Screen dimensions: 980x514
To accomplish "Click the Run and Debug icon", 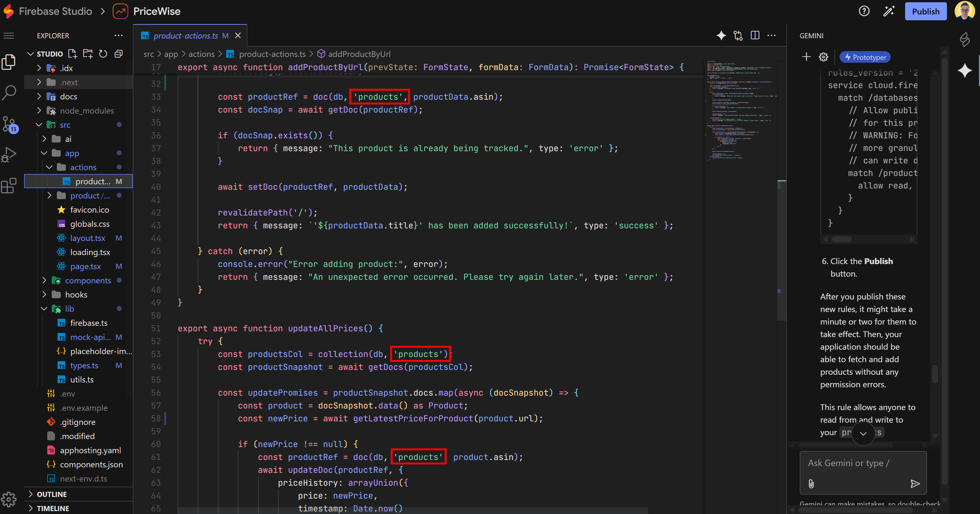I will pyautogui.click(x=9, y=155).
